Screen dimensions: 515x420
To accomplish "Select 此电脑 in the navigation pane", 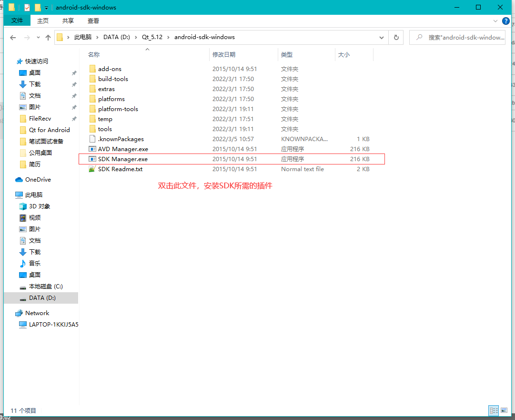I will point(33,195).
